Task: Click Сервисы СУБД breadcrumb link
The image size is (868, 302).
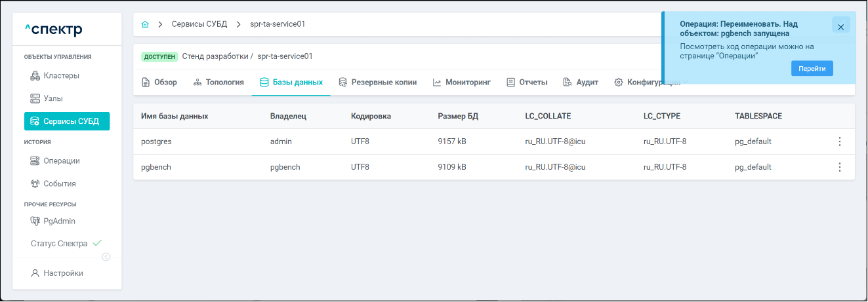Action: tap(199, 24)
